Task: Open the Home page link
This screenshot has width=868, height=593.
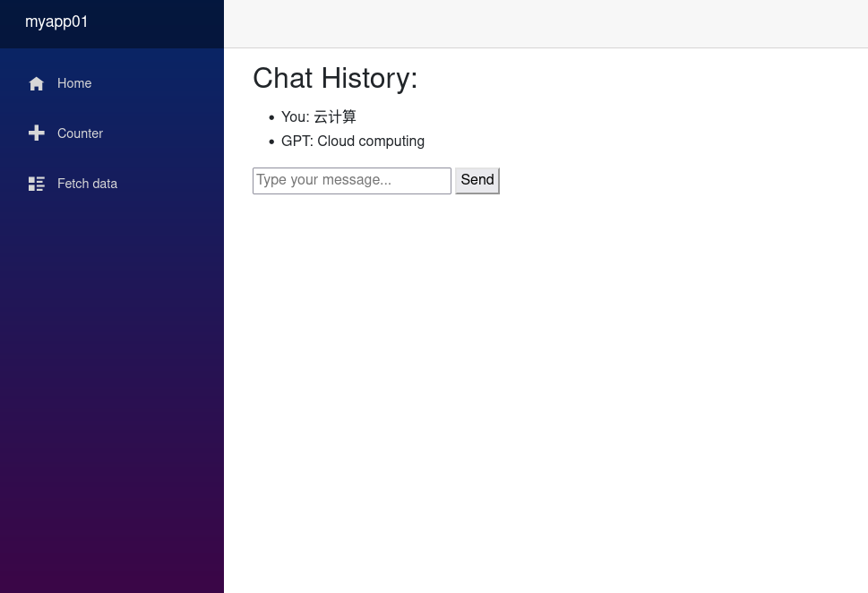Action: click(74, 84)
